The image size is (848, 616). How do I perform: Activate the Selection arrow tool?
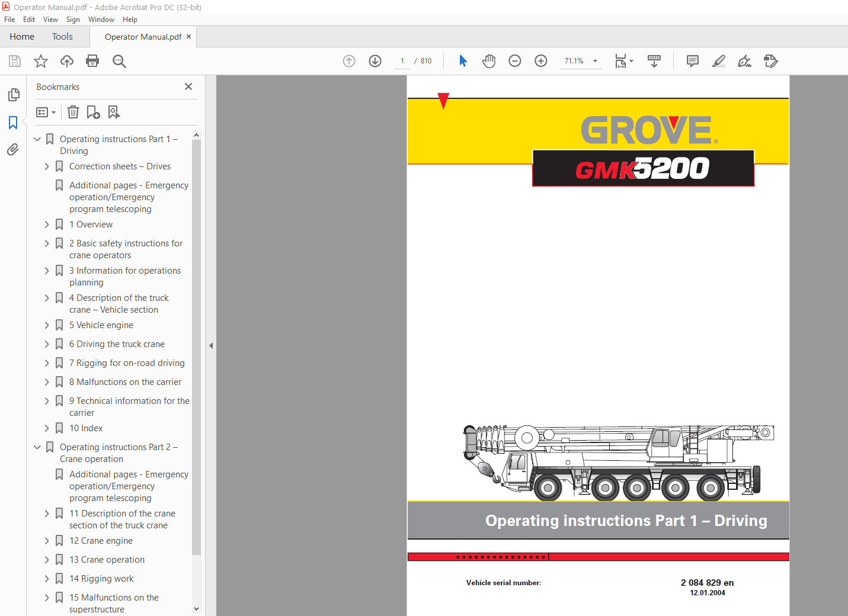pyautogui.click(x=463, y=61)
